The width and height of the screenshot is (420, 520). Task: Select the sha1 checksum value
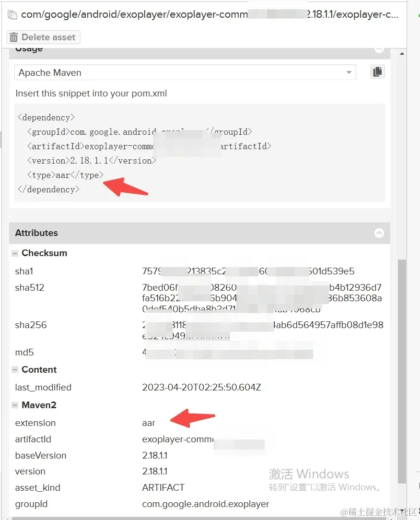coord(248,272)
